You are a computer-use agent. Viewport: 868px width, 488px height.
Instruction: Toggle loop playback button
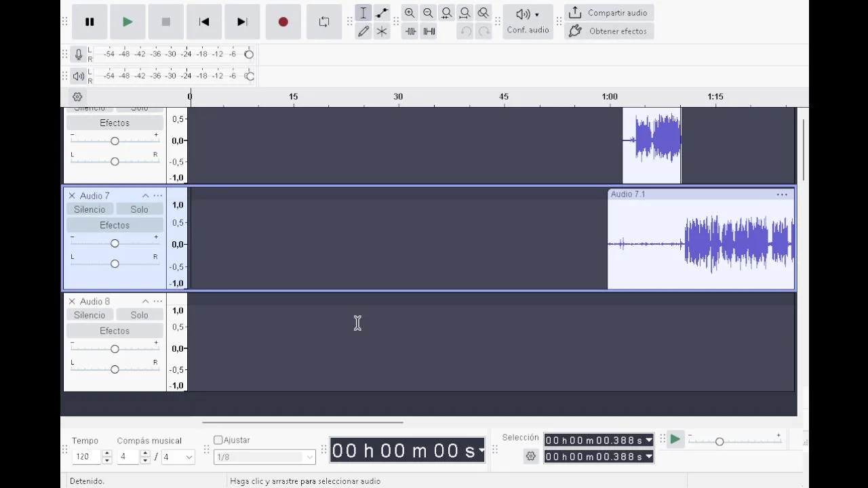324,22
